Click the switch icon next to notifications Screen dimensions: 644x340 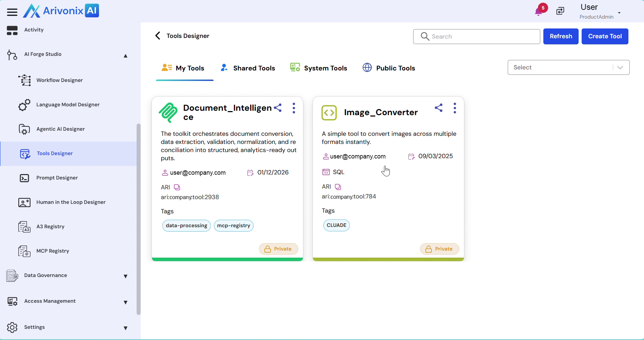click(560, 11)
